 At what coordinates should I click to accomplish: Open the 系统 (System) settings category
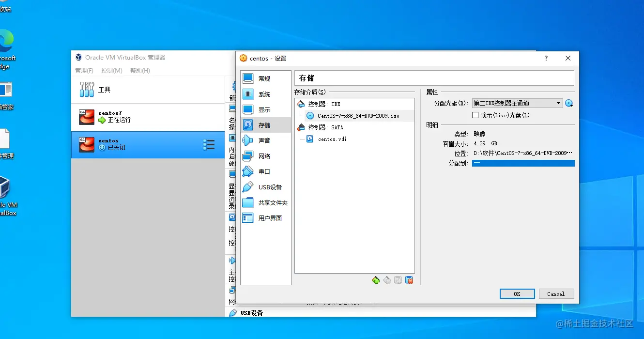(x=265, y=94)
